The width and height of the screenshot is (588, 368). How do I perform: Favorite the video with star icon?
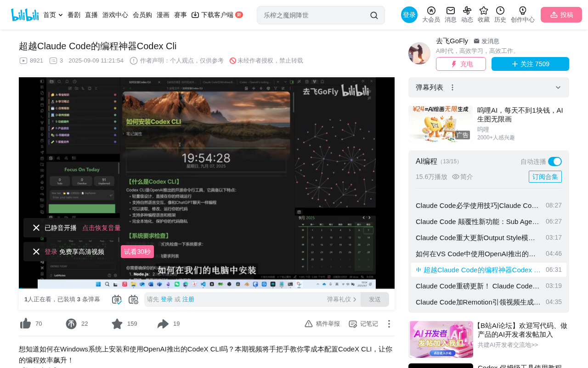coord(117,324)
